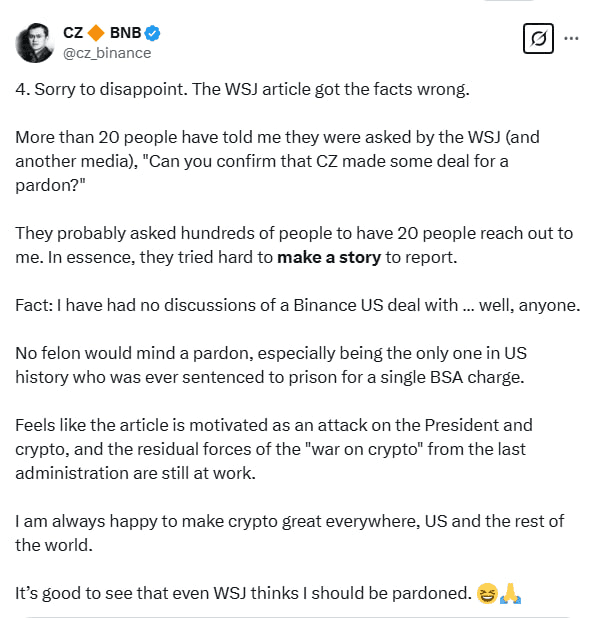Click the "Fact: I have had no discussions" line
The width and height of the screenshot is (597, 618).
coord(298,305)
